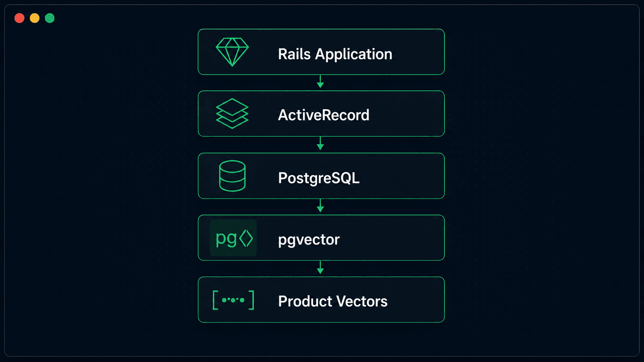644x362 pixels.
Task: Click the "ActiveRecord" label
Action: pyautogui.click(x=324, y=115)
